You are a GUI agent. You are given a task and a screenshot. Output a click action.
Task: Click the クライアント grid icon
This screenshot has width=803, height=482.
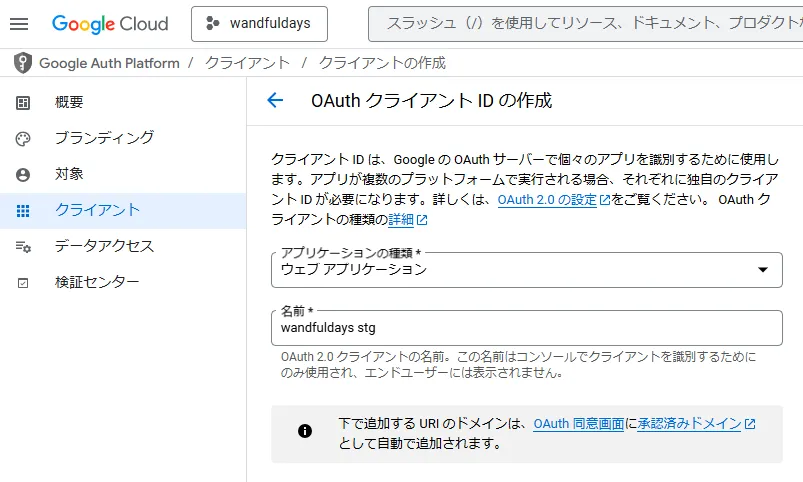[23, 211]
